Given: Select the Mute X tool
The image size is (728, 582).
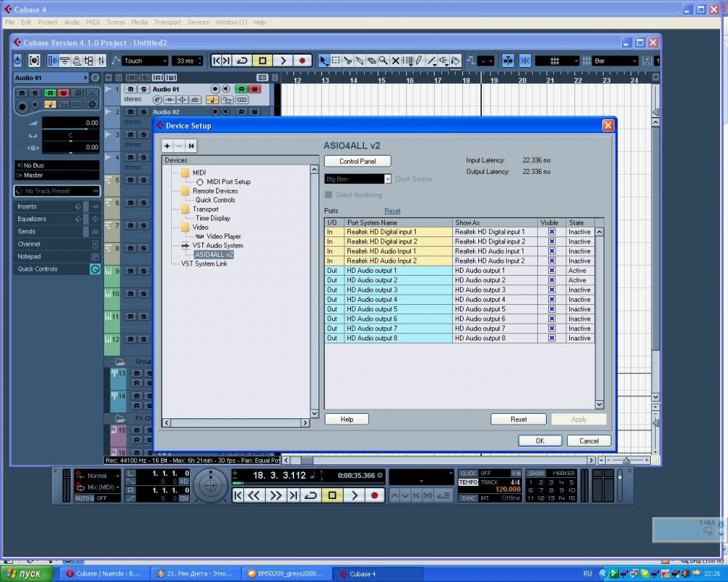Looking at the screenshot, I should (395, 60).
